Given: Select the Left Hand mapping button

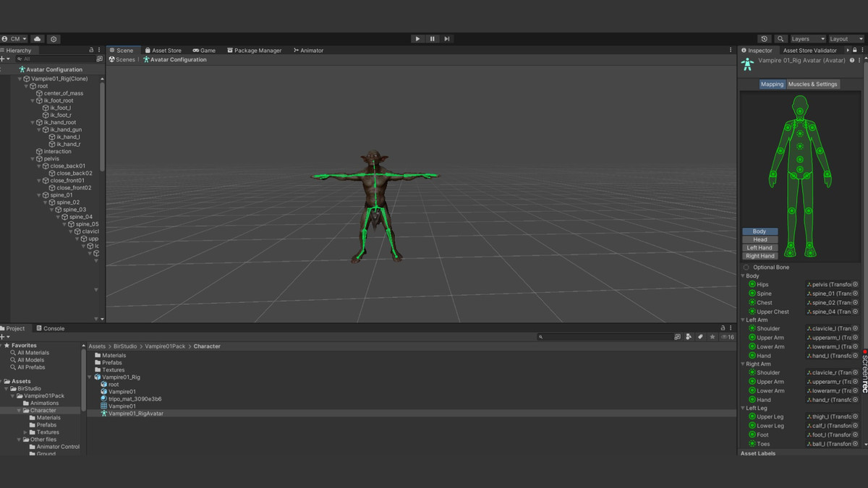Looking at the screenshot, I should click(x=759, y=247).
